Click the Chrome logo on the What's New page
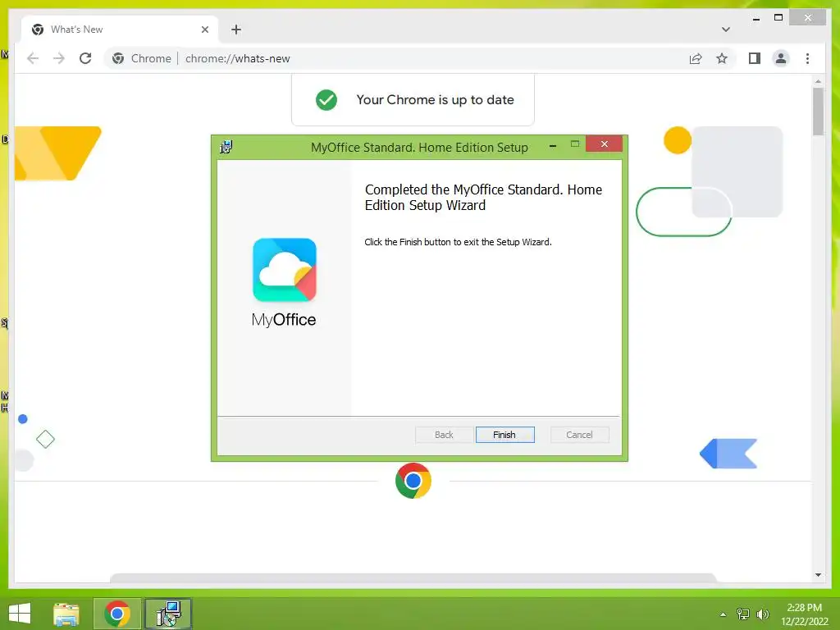 [x=413, y=481]
